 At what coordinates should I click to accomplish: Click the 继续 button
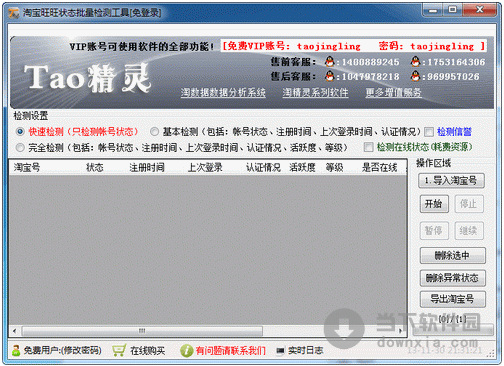[x=469, y=230]
